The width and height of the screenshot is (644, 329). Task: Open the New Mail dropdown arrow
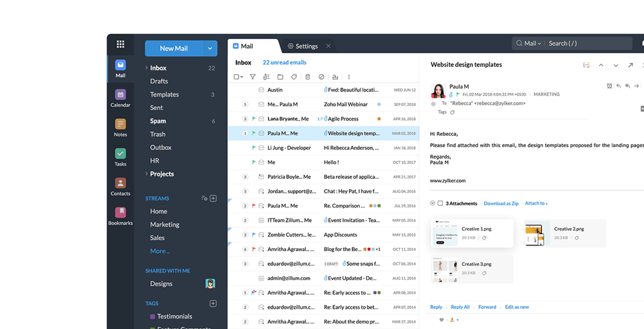(x=210, y=49)
